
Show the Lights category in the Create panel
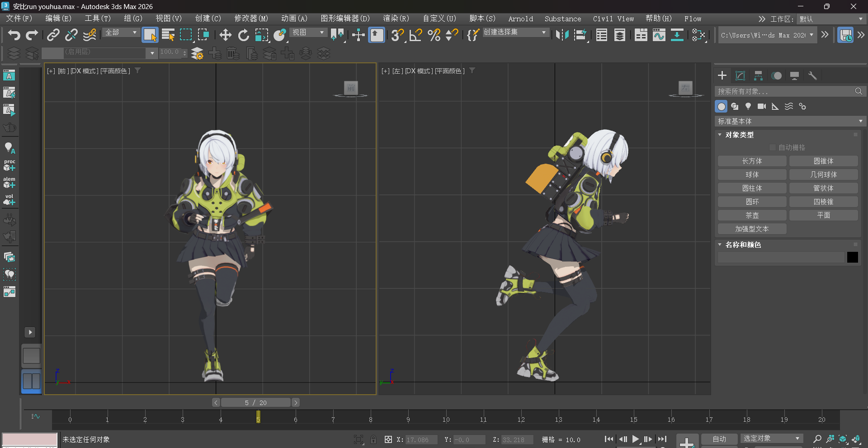pos(748,107)
